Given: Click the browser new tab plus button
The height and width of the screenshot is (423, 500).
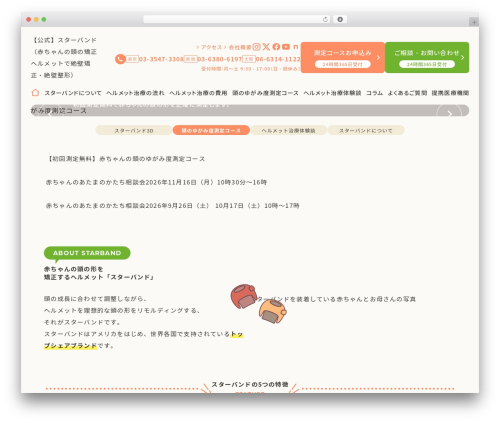Looking at the screenshot, I should point(474,22).
